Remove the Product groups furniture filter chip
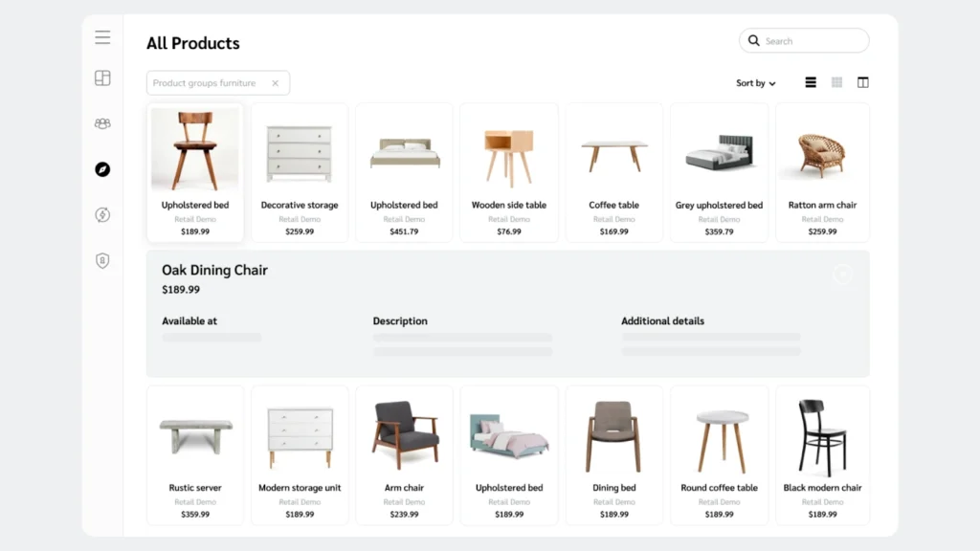Image resolution: width=980 pixels, height=551 pixels. (x=276, y=83)
